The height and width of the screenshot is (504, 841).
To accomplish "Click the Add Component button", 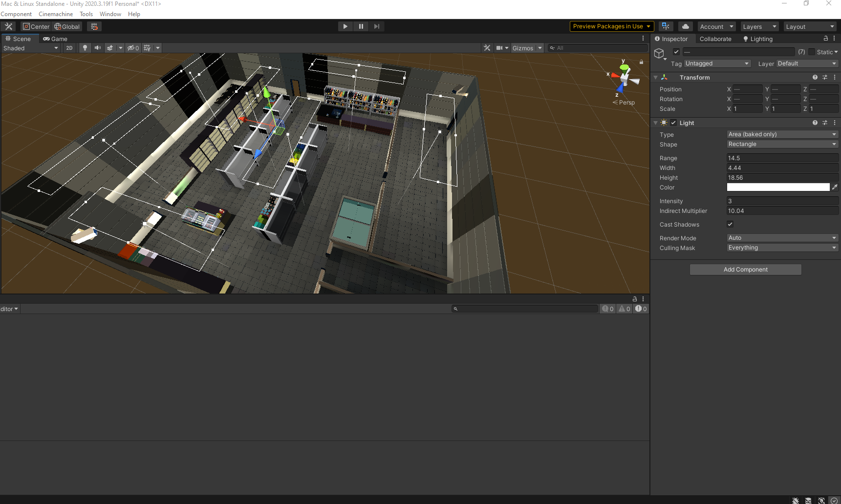I will coord(745,269).
